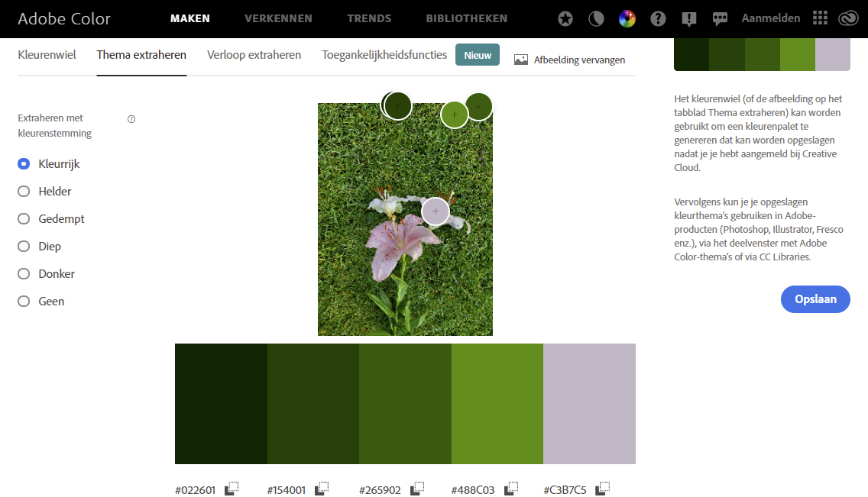The height and width of the screenshot is (497, 868).
Task: Select the Gedempt color mood
Action: (x=24, y=219)
